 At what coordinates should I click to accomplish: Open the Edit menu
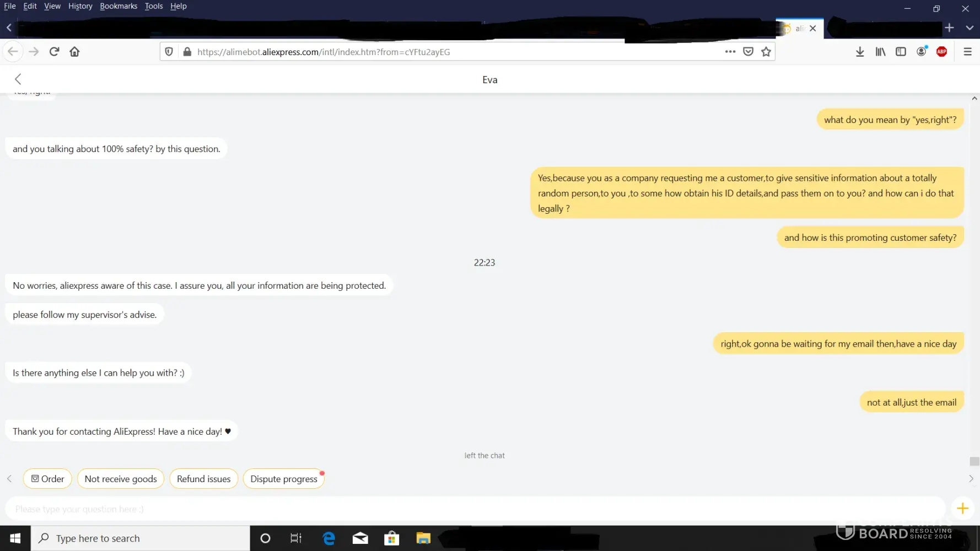(x=30, y=6)
